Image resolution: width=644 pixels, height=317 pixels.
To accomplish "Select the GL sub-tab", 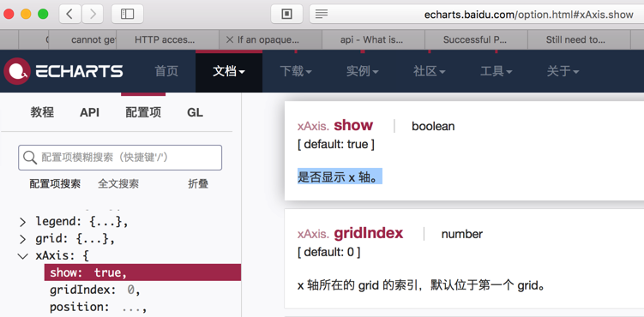I will coord(195,112).
